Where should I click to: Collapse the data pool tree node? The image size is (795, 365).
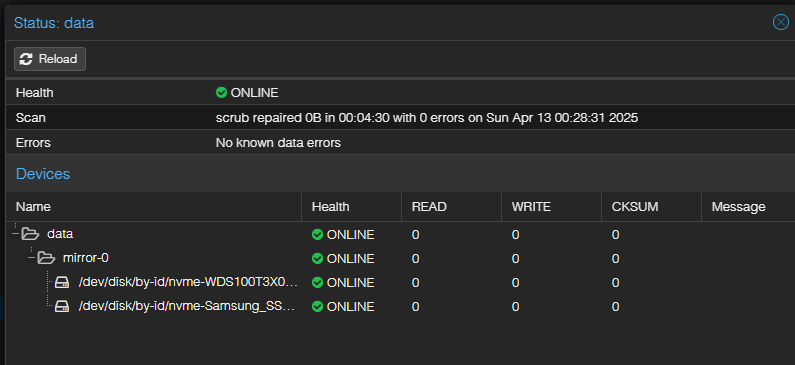15,234
